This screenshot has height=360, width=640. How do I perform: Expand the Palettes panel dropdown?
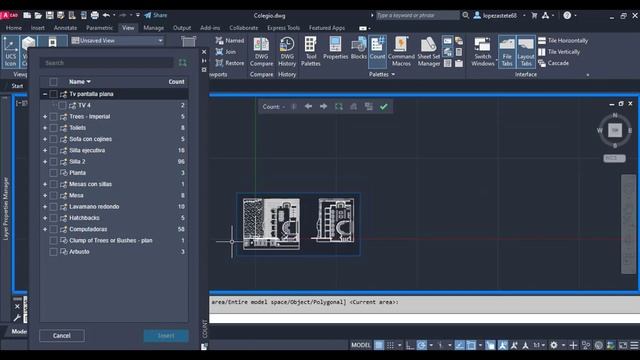(382, 74)
